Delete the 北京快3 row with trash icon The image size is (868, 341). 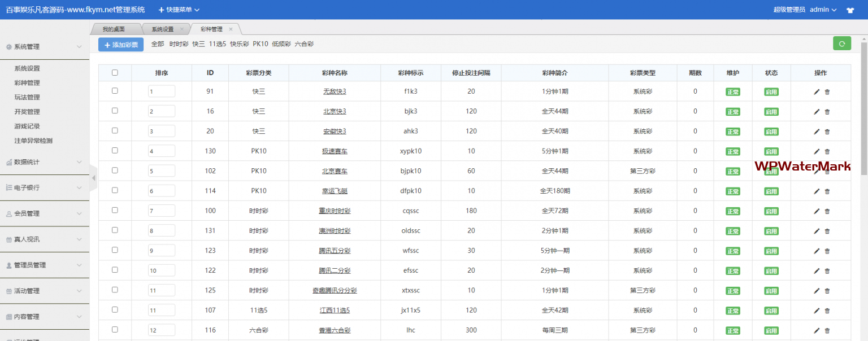pos(827,112)
